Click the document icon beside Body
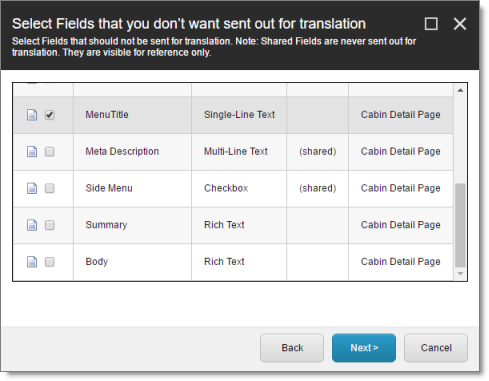Image resolution: width=489 pixels, height=381 pixels. 32,262
